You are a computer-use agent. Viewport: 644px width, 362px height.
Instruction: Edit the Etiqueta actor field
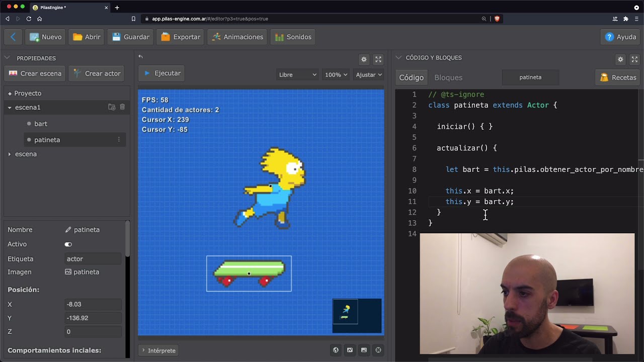tap(93, 259)
